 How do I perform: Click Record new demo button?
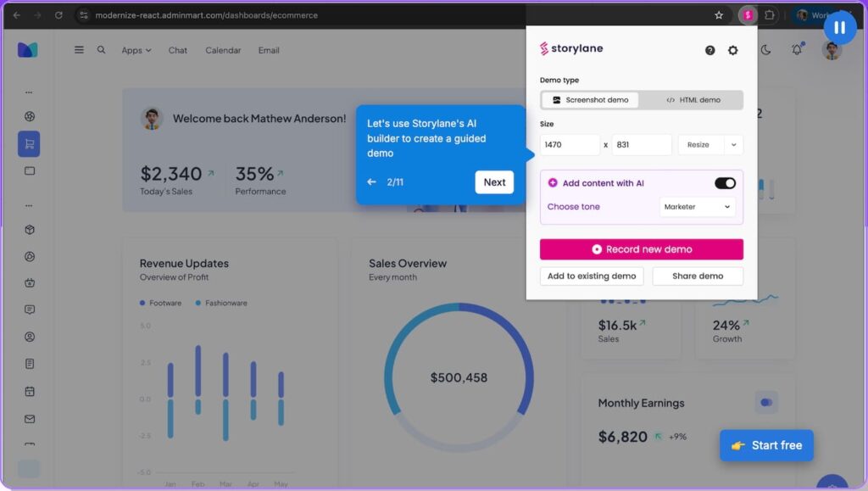[x=642, y=249]
